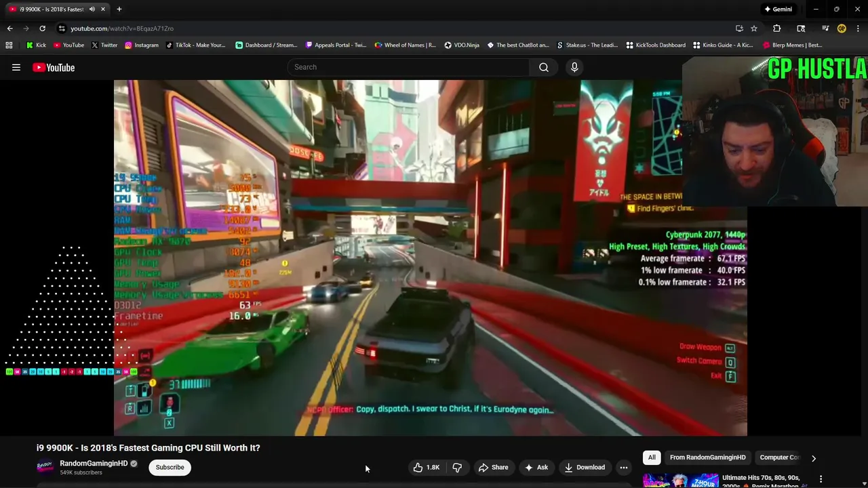Open the KickTools Dashboard bookmark
Image resolution: width=868 pixels, height=488 pixels.
[x=655, y=45]
